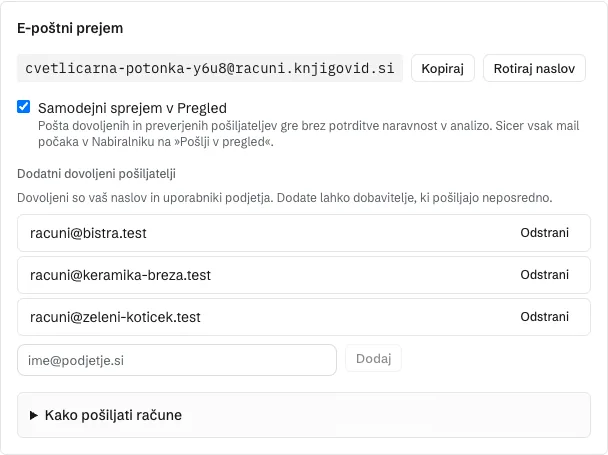
Task: Uncheck Samodejni sprejem v Pregled checkbox
Action: tap(24, 107)
